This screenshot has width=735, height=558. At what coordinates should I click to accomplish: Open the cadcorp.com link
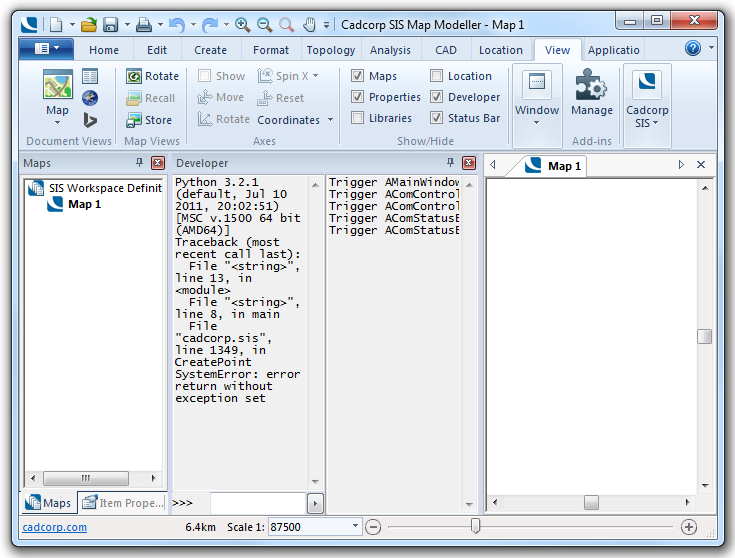click(54, 527)
